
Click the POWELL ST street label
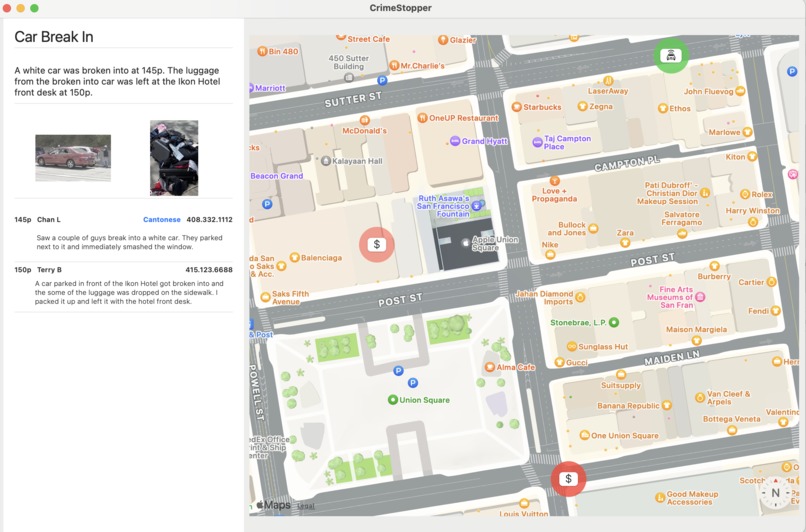256,392
